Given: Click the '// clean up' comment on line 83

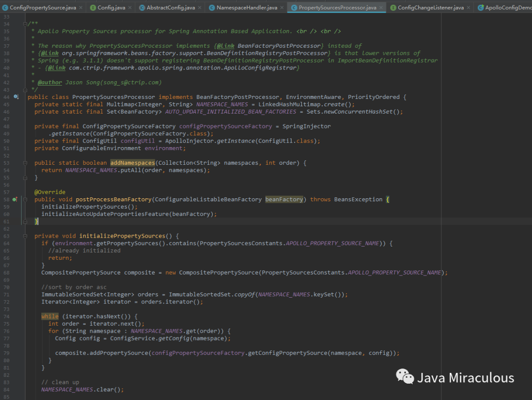Looking at the screenshot, I should point(60,382).
